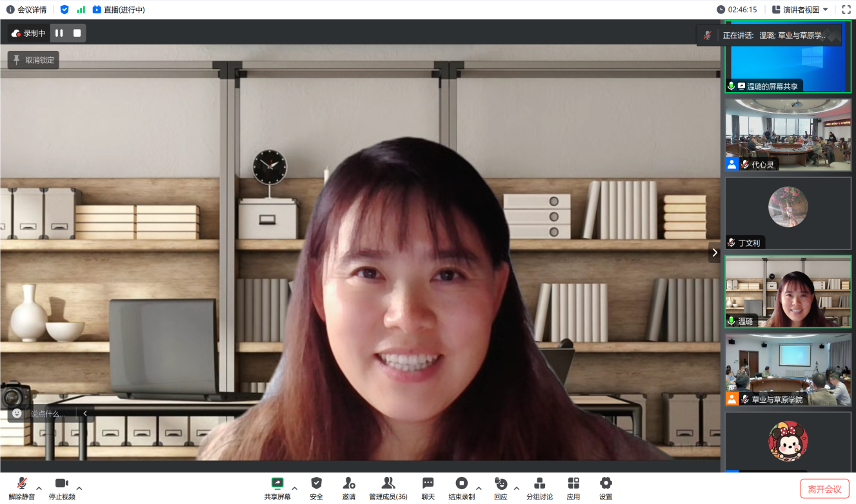Open the 邀请 invite dialog
This screenshot has height=504, width=856.
click(x=349, y=489)
